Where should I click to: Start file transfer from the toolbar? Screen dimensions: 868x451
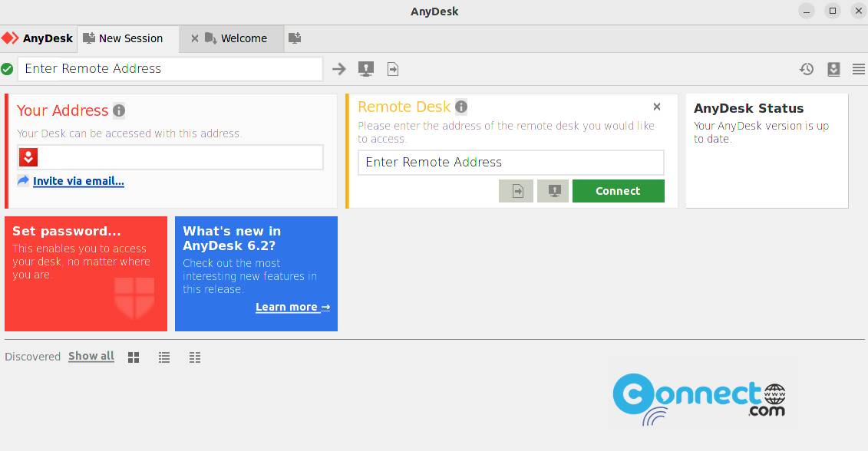click(x=392, y=68)
